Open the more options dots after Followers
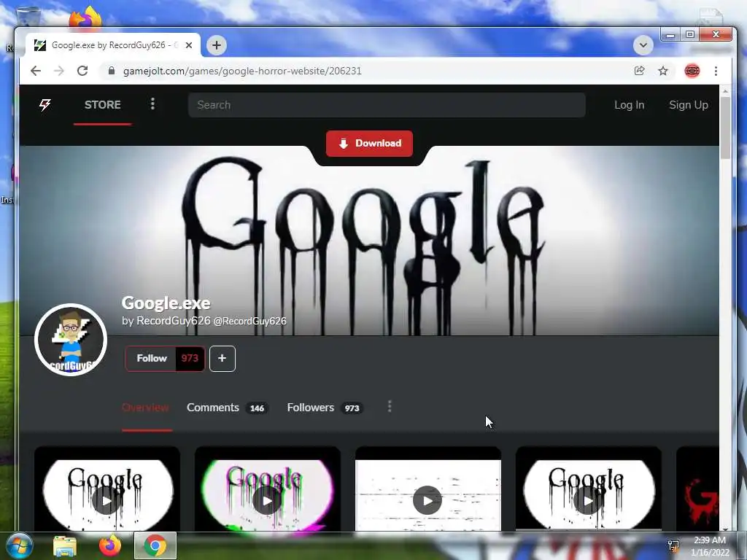The width and height of the screenshot is (747, 560). [x=390, y=407]
